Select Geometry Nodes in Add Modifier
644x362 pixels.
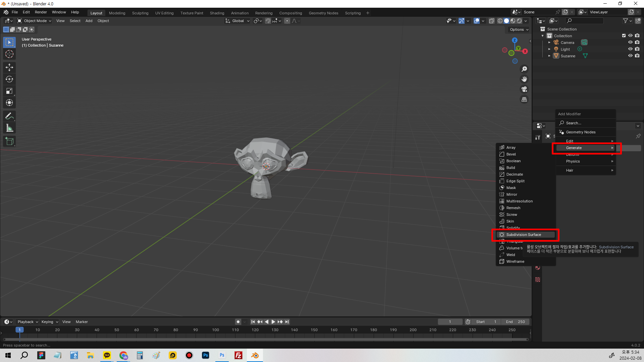pos(586,132)
